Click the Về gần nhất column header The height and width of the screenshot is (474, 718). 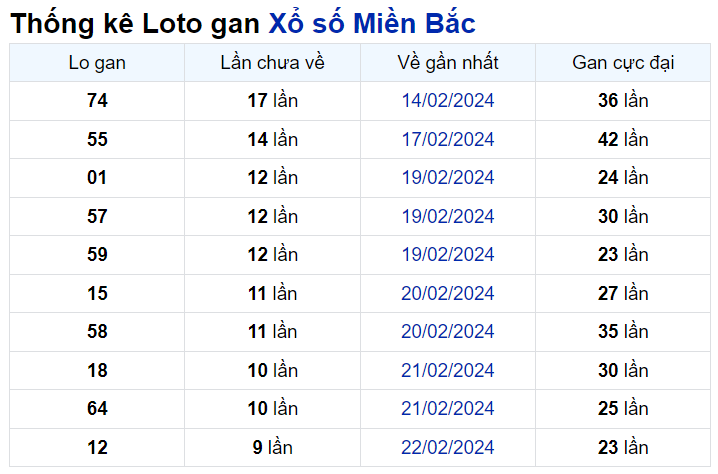tap(448, 63)
